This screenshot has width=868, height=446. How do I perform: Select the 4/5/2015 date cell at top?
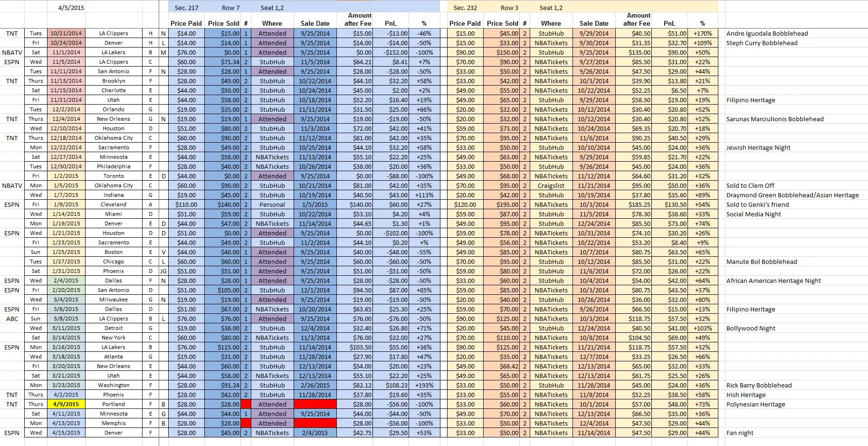coord(66,8)
